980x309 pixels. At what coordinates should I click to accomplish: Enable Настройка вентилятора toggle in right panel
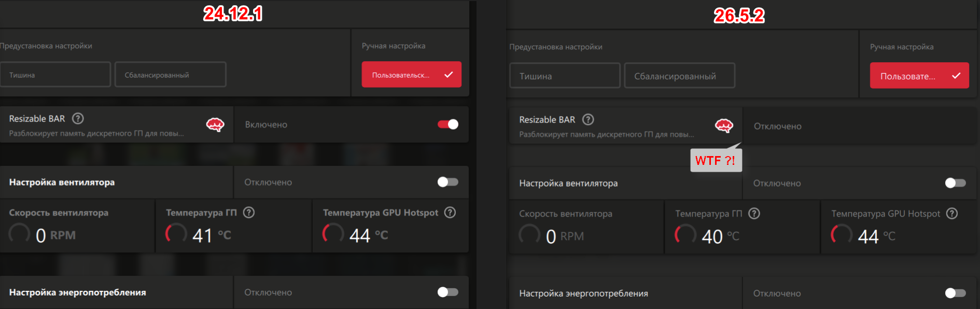tap(956, 183)
